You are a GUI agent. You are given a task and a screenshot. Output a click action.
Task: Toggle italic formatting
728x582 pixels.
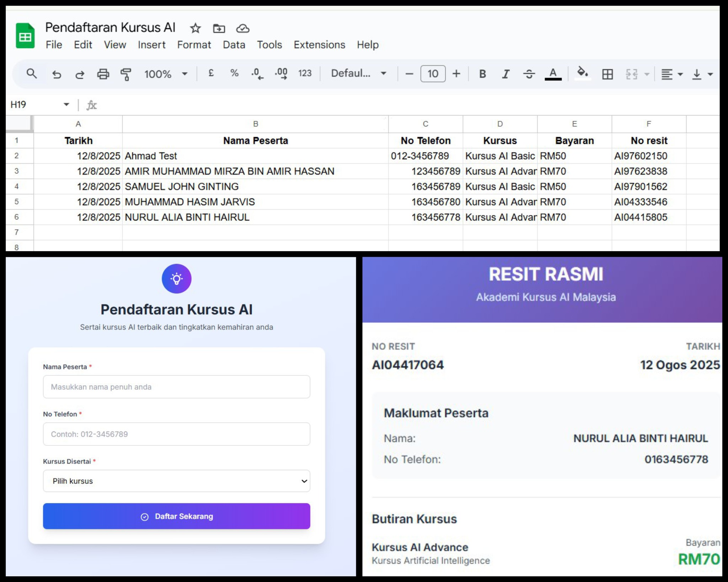tap(505, 74)
